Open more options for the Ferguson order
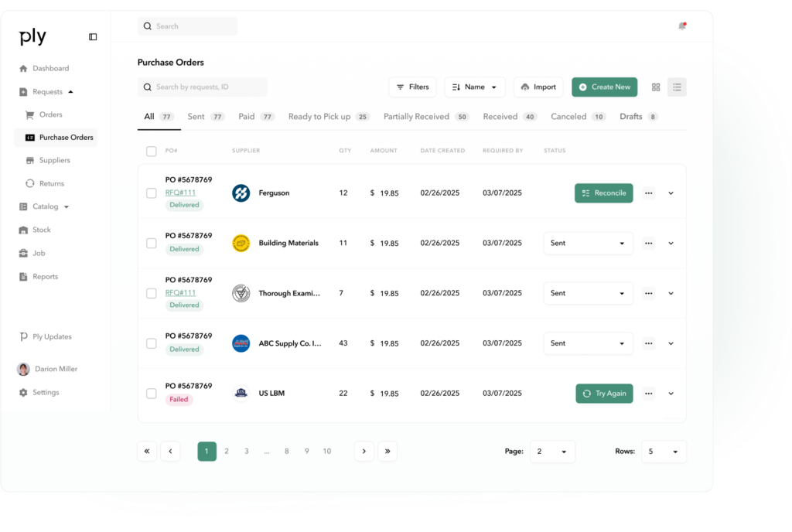This screenshot has height=532, width=792. (x=649, y=193)
